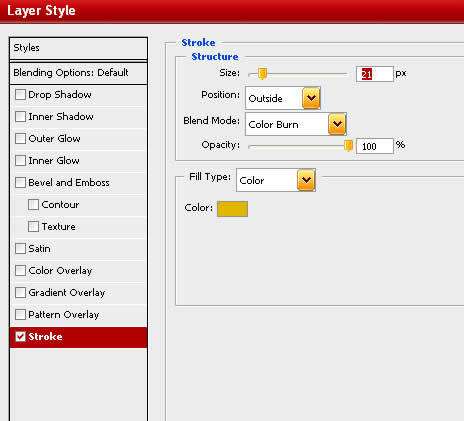The height and width of the screenshot is (421, 464).
Task: Enable the Satin checkbox
Action: point(20,248)
